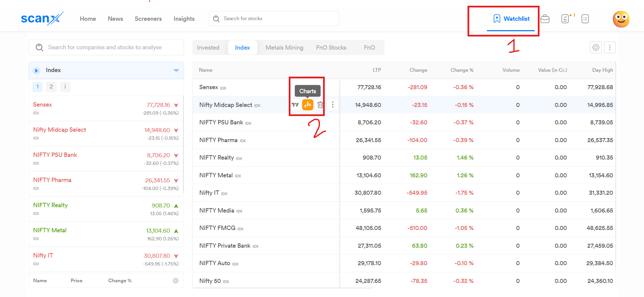
Task: Sort table by Name column header
Action: coord(206,70)
